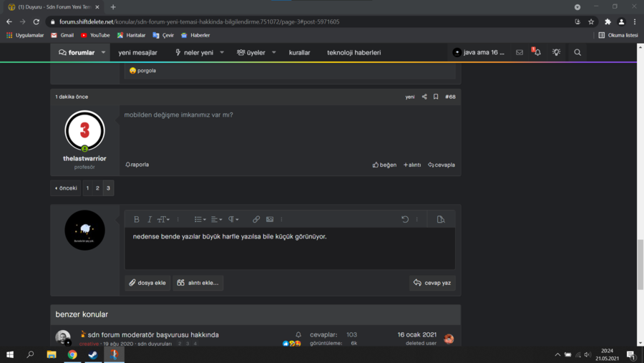Expand the font size dropdown in editor

click(164, 219)
